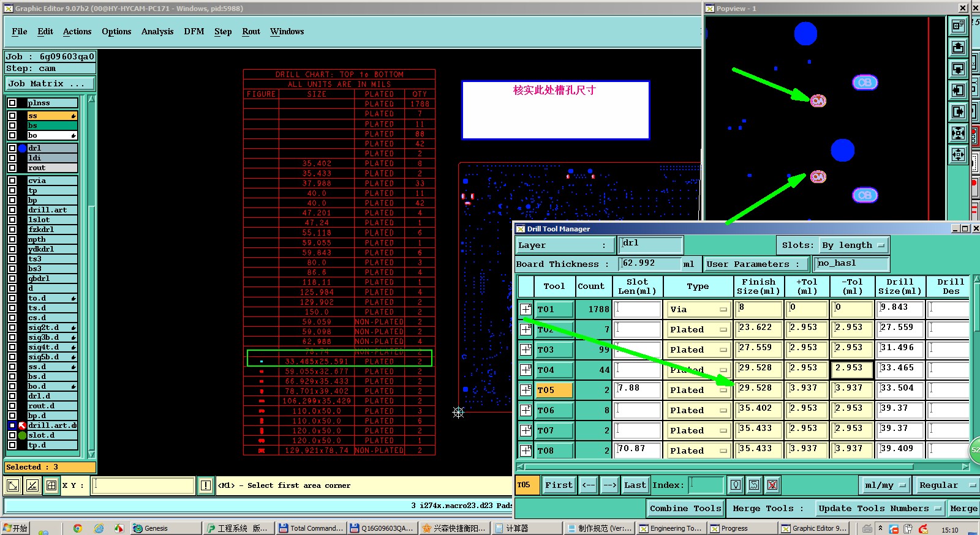Open the Slots By length dropdown
Viewport: 980px width, 535px height.
click(x=854, y=245)
